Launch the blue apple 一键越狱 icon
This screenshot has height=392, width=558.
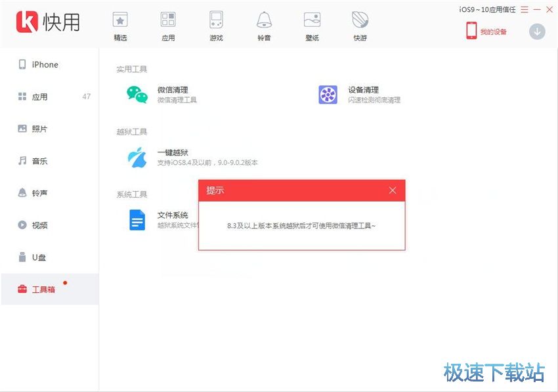click(137, 157)
